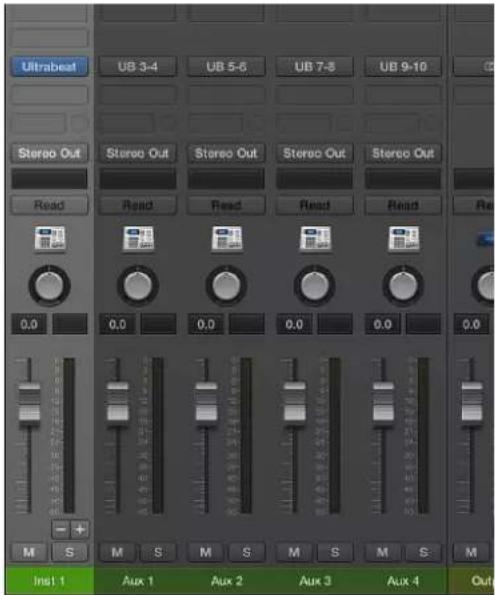Click the volume fader handle on Aux 2

(206, 402)
